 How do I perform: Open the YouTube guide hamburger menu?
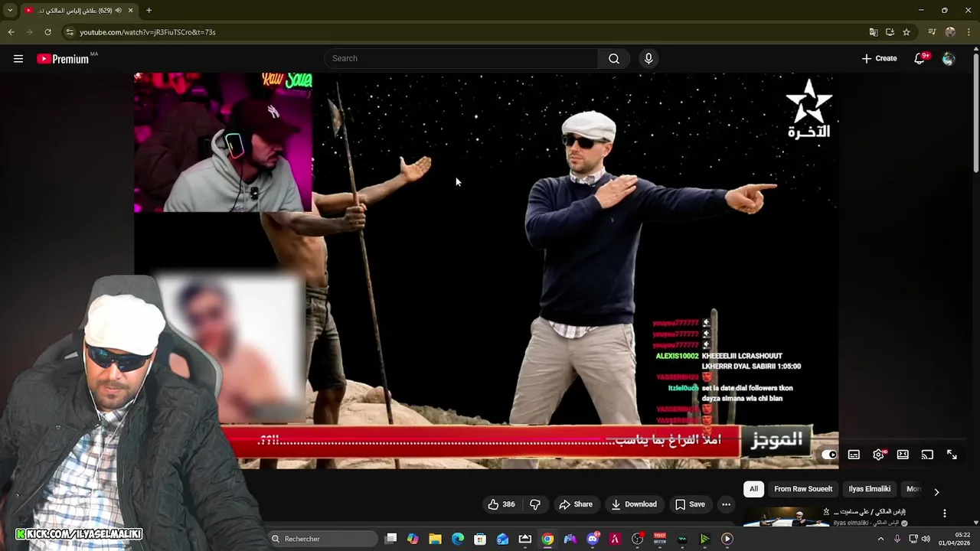(18, 59)
